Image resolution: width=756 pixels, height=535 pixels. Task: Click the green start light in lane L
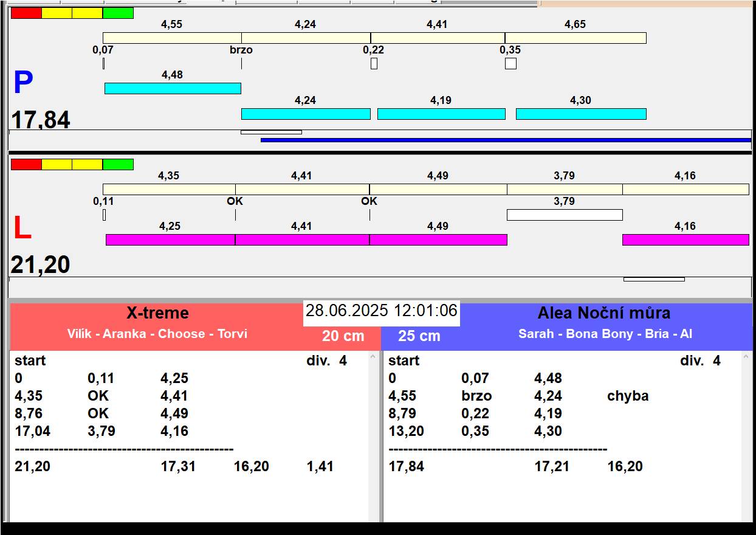point(118,164)
